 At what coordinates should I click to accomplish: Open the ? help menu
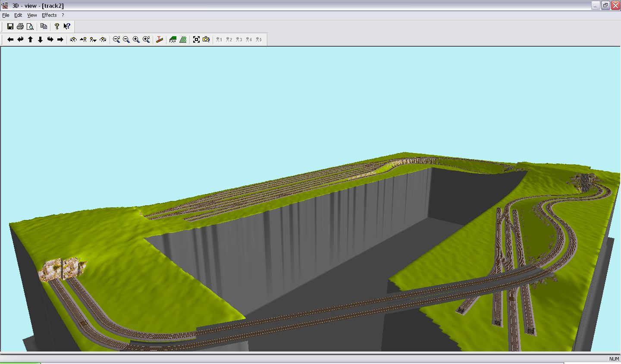pyautogui.click(x=63, y=15)
